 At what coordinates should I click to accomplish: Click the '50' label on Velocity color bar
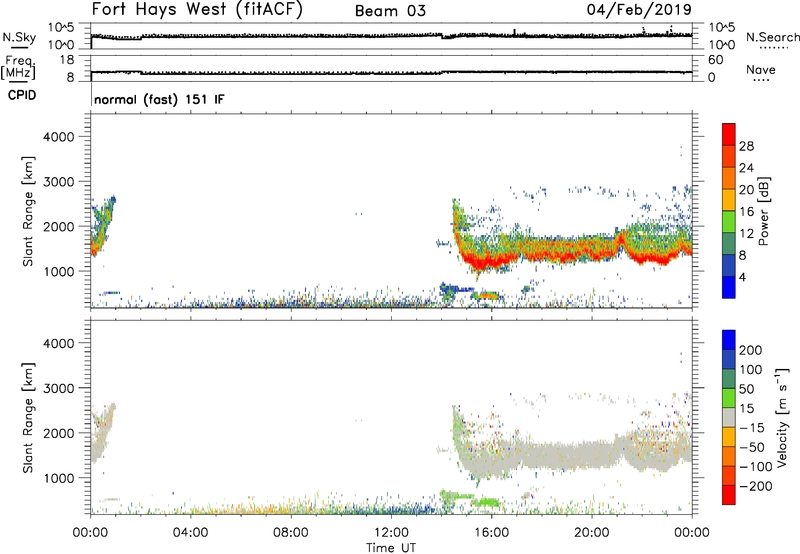click(747, 389)
